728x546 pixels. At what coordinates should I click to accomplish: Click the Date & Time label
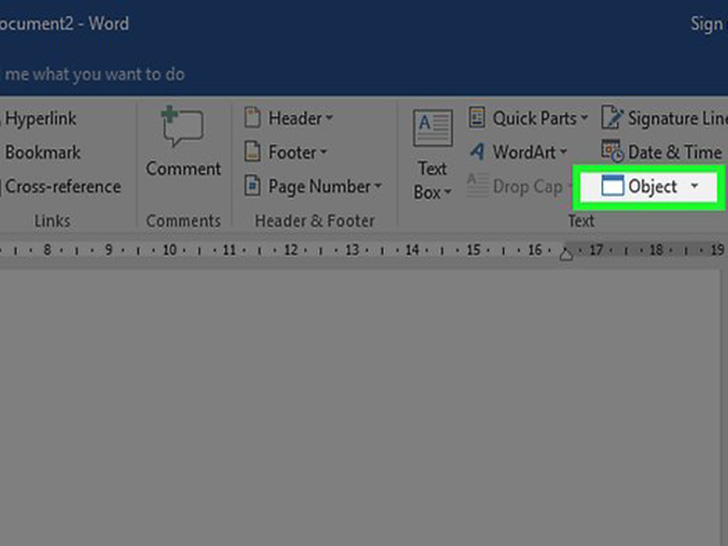point(675,152)
